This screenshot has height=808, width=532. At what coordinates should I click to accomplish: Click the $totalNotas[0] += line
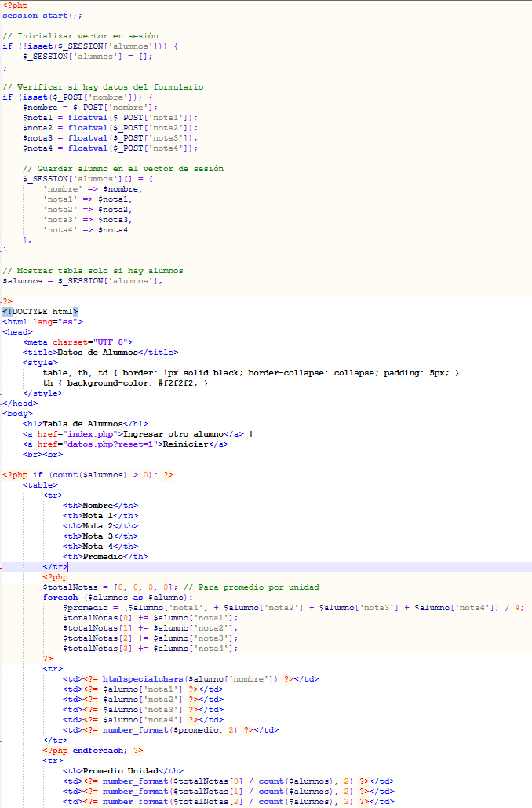(151, 618)
